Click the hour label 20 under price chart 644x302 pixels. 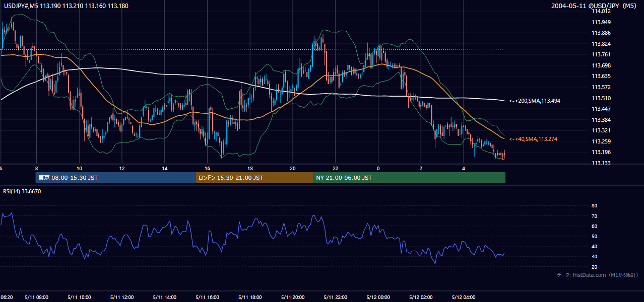tap(293, 168)
